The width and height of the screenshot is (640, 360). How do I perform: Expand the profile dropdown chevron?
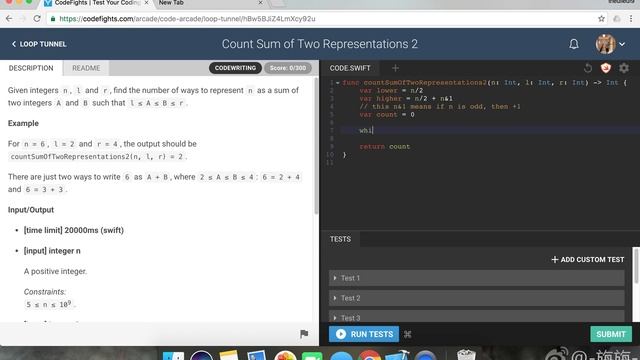pos(622,44)
